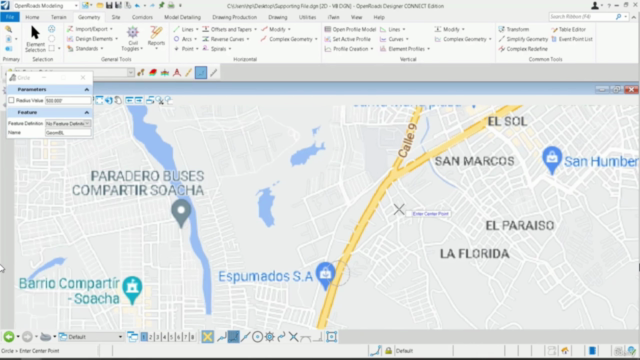
Task: Click the Undo arrow in quick access toolbar
Action: pos(138,5)
